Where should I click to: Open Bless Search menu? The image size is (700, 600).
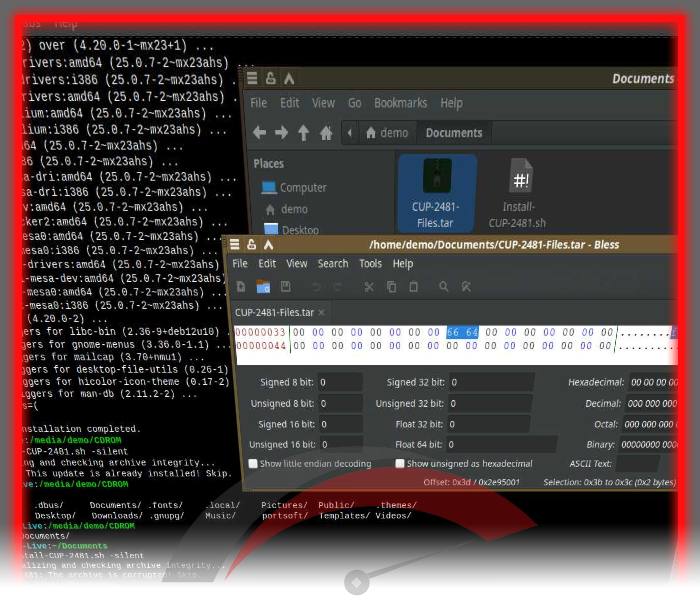333,263
